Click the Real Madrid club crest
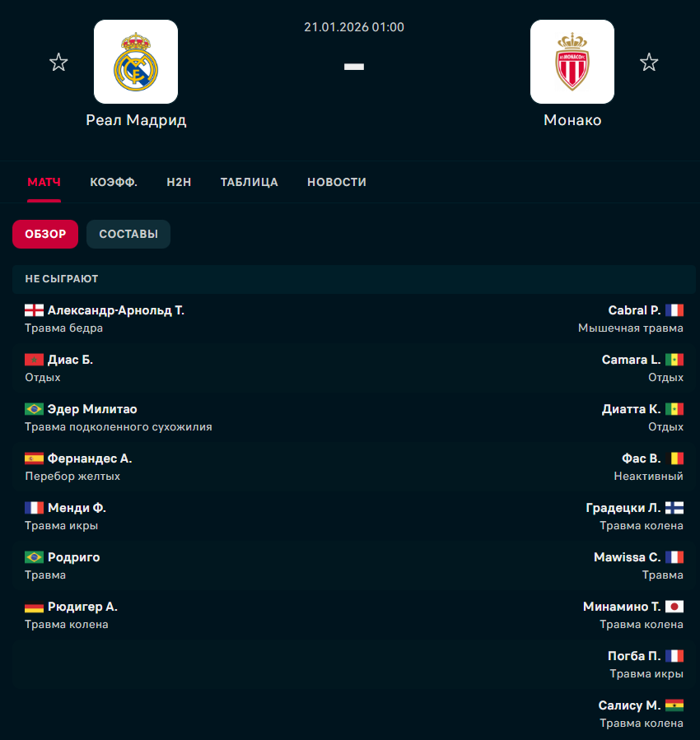The height and width of the screenshot is (740, 700). point(136,62)
